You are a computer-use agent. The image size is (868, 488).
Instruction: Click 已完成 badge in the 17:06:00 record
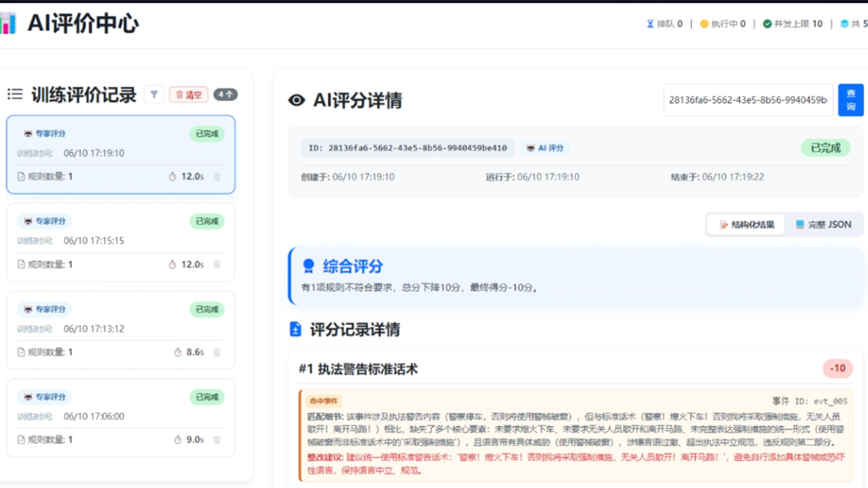[207, 397]
